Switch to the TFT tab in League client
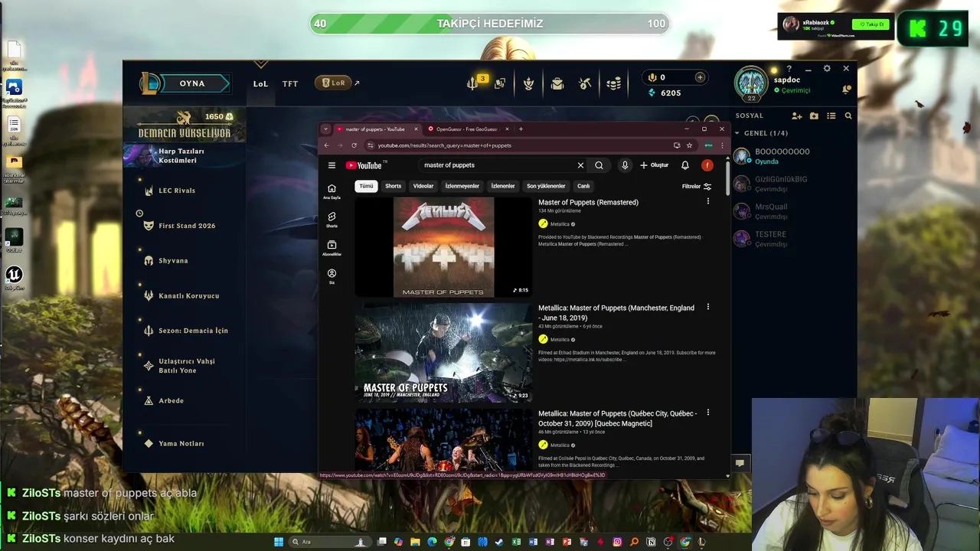The image size is (980, 551). pos(290,83)
